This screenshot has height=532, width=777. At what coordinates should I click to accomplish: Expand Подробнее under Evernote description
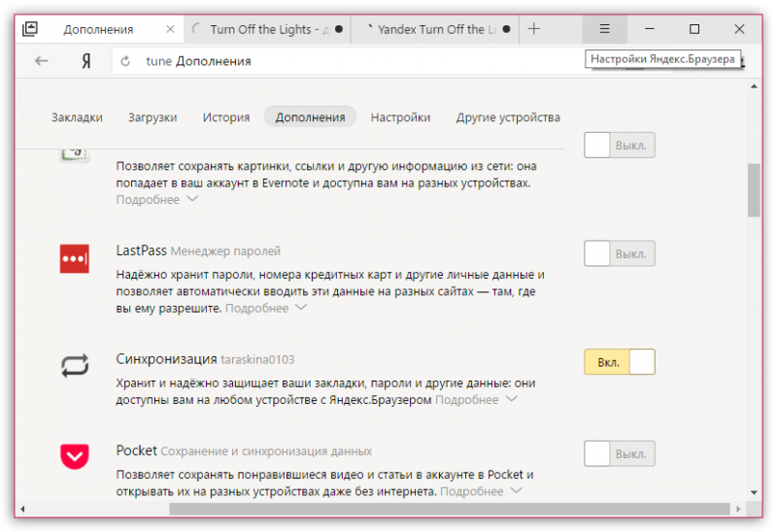157,200
